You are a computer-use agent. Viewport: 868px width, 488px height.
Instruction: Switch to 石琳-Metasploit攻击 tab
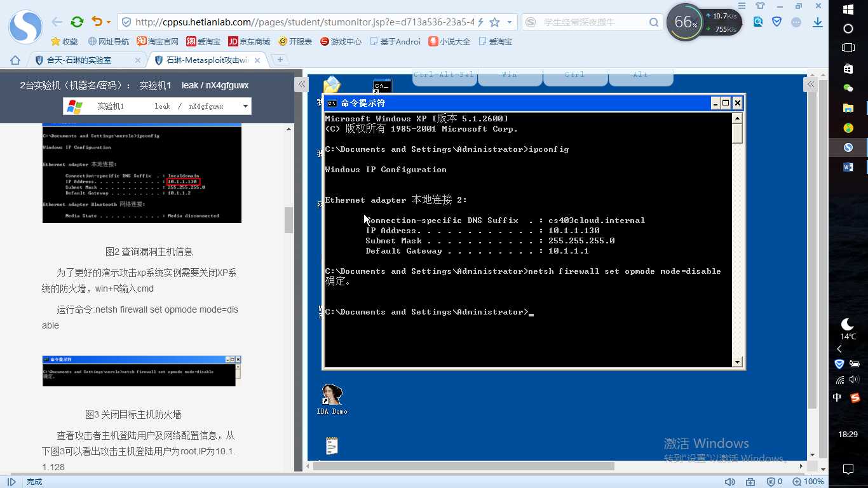pos(206,60)
